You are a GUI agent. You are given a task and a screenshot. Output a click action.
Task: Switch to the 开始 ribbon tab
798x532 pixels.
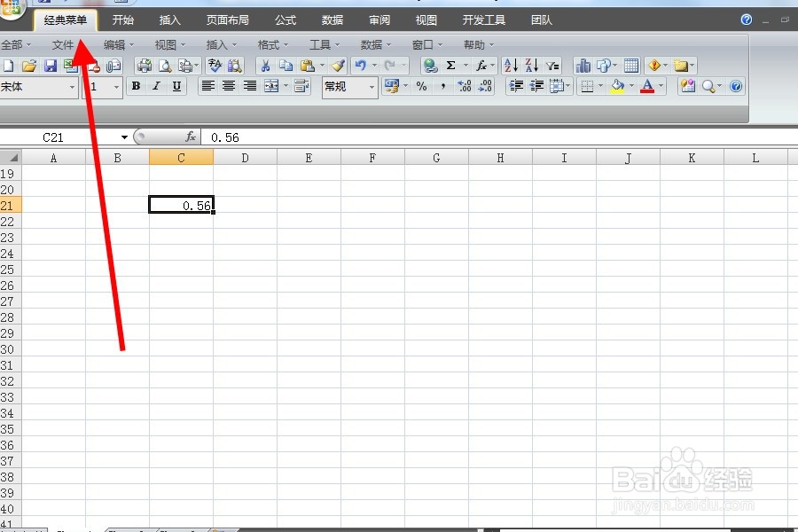122,20
